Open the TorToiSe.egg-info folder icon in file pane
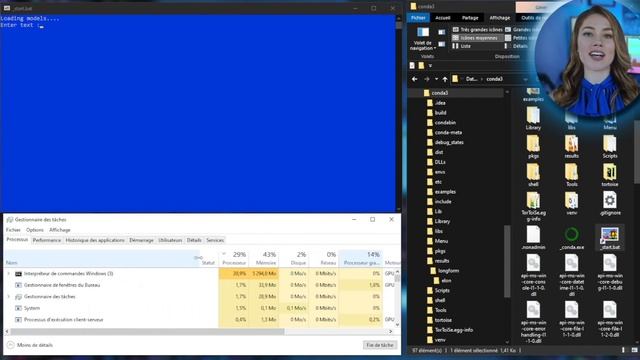 tap(533, 200)
